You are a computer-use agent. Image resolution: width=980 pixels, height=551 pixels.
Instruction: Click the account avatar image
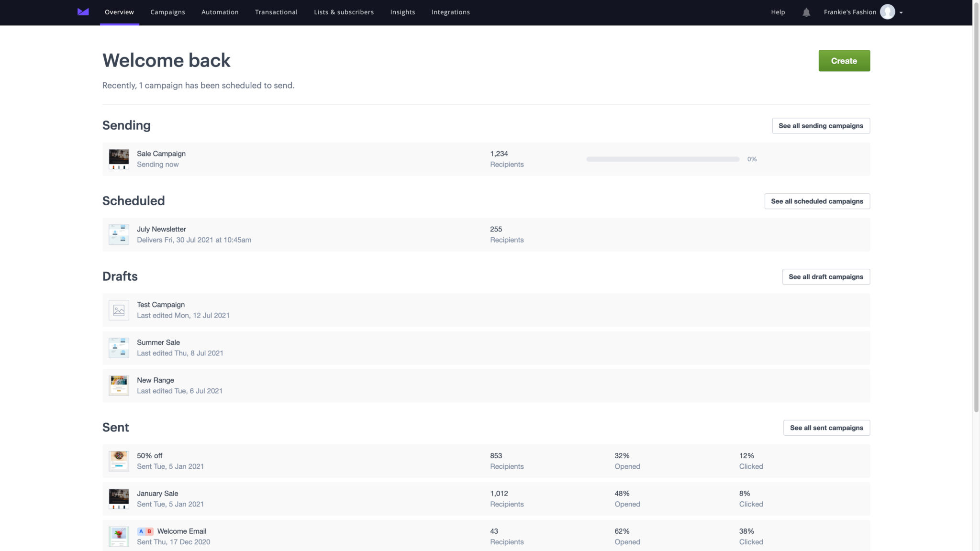888,12
